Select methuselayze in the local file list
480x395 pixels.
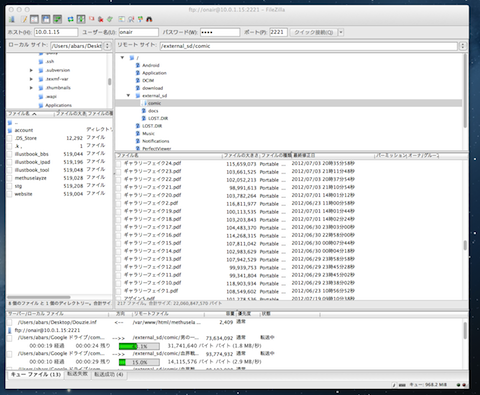click(30, 178)
